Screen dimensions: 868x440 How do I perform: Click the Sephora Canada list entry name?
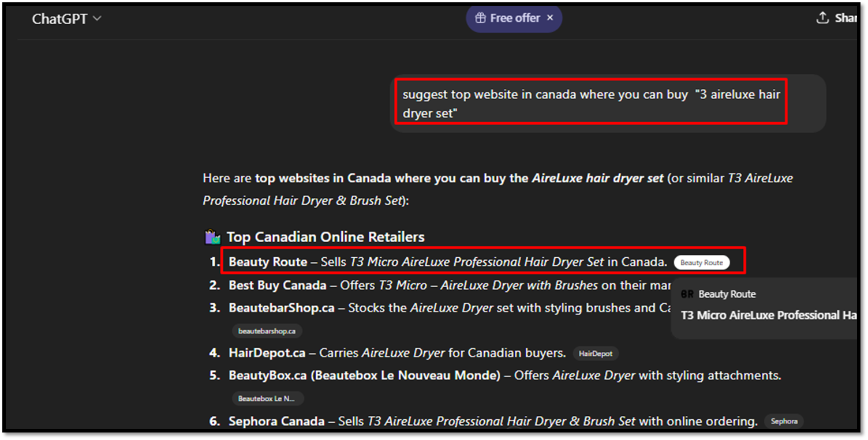(276, 422)
